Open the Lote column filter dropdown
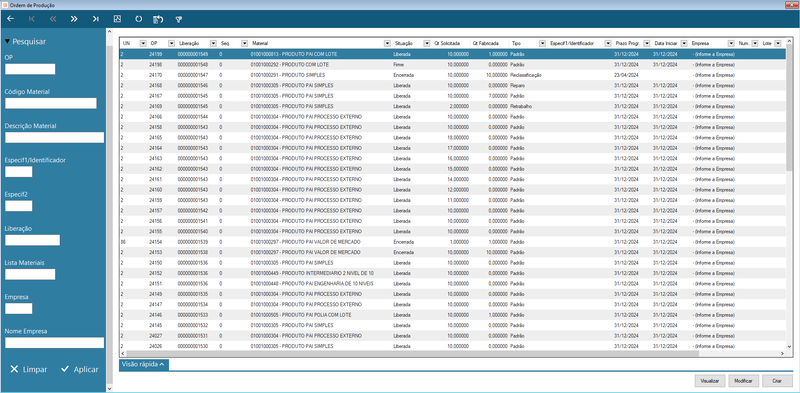Viewport: 800px width, 393px height. point(778,43)
